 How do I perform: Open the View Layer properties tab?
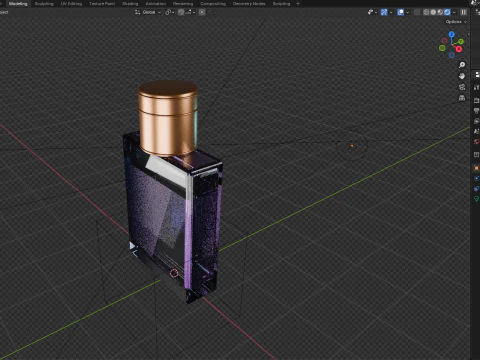click(476, 121)
